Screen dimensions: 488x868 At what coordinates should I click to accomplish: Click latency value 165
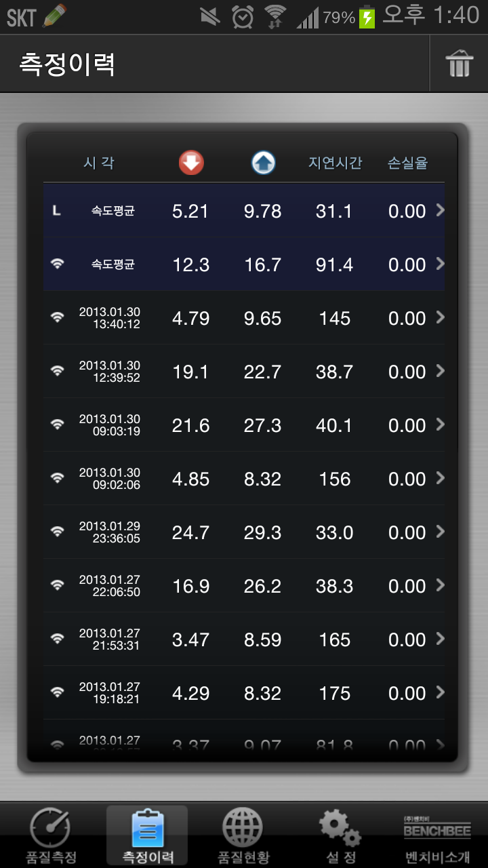(335, 640)
